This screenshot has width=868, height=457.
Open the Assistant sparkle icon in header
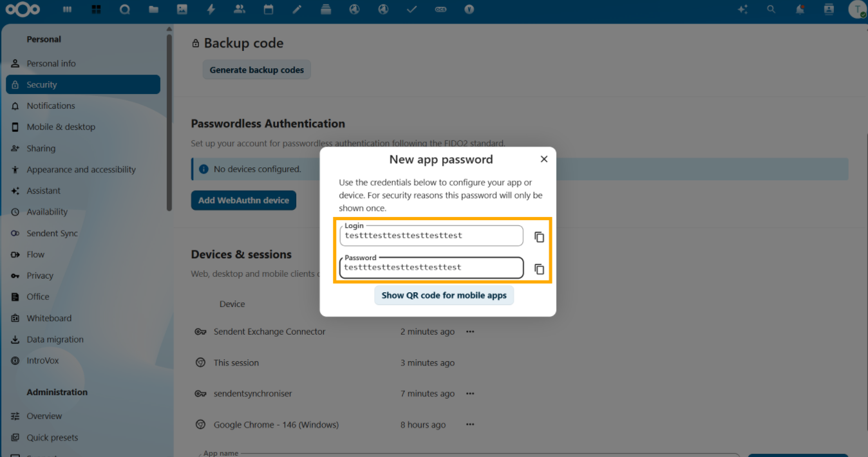(x=742, y=10)
